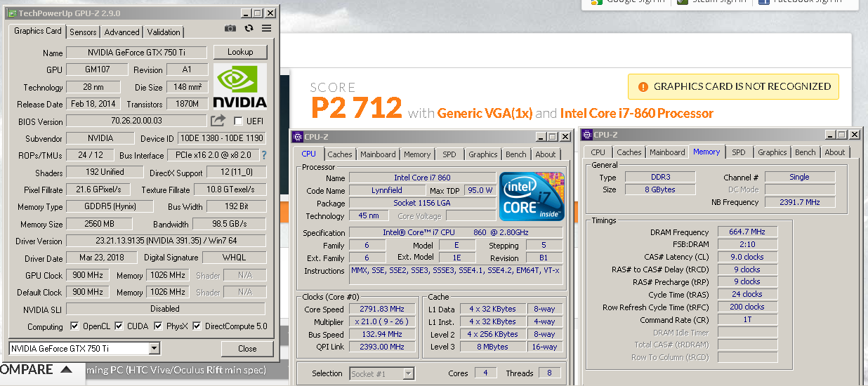The height and width of the screenshot is (386, 868).
Task: Switch to GPU-Z Sensors tab
Action: [83, 32]
